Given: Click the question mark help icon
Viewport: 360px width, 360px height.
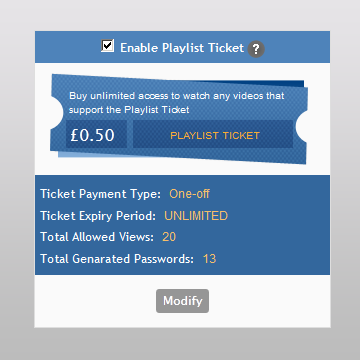Looking at the screenshot, I should 256,49.
